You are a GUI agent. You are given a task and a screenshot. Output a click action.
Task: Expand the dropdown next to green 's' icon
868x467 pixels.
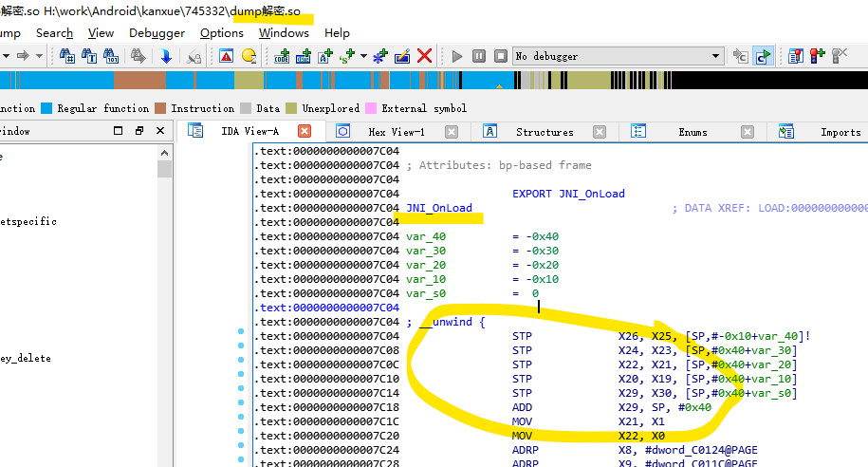pyautogui.click(x=363, y=56)
